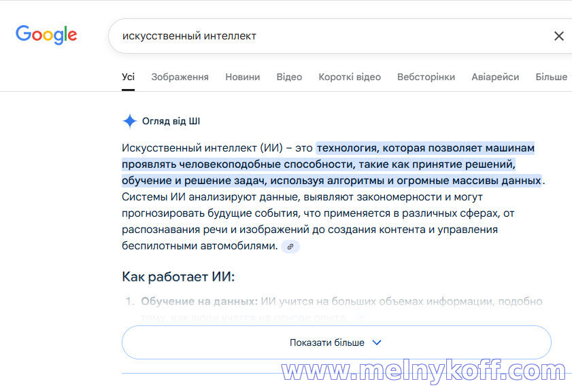Open the 'Новини' tab

(x=242, y=77)
